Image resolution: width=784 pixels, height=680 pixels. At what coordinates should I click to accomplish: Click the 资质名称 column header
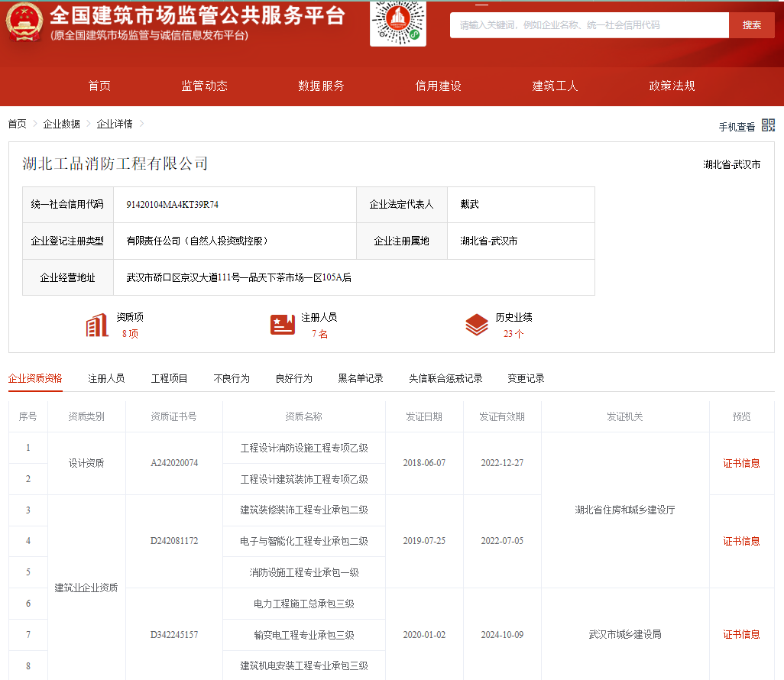pyautogui.click(x=304, y=416)
